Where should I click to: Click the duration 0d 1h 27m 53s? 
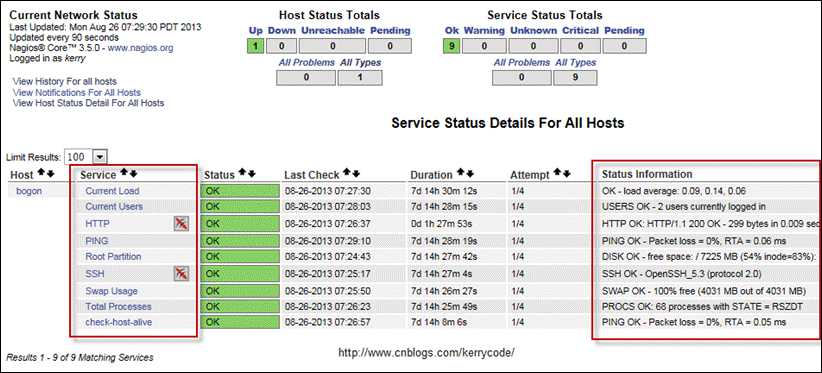(x=441, y=224)
